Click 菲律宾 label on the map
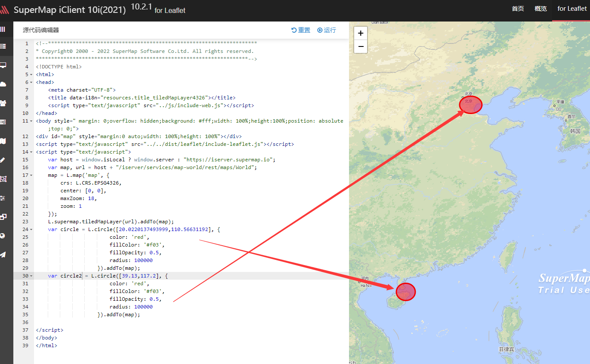Image resolution: width=590 pixels, height=364 pixels. point(507,349)
